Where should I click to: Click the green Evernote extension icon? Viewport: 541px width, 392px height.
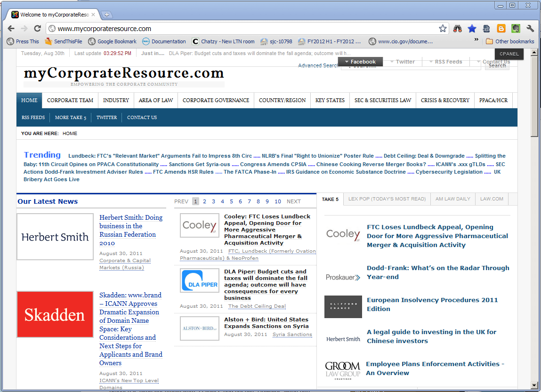(516, 29)
